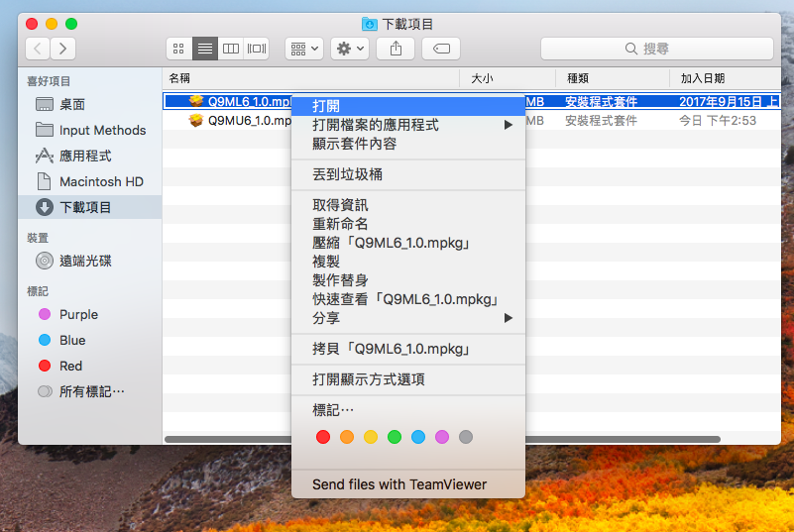Switch Finder to column view

[x=231, y=49]
